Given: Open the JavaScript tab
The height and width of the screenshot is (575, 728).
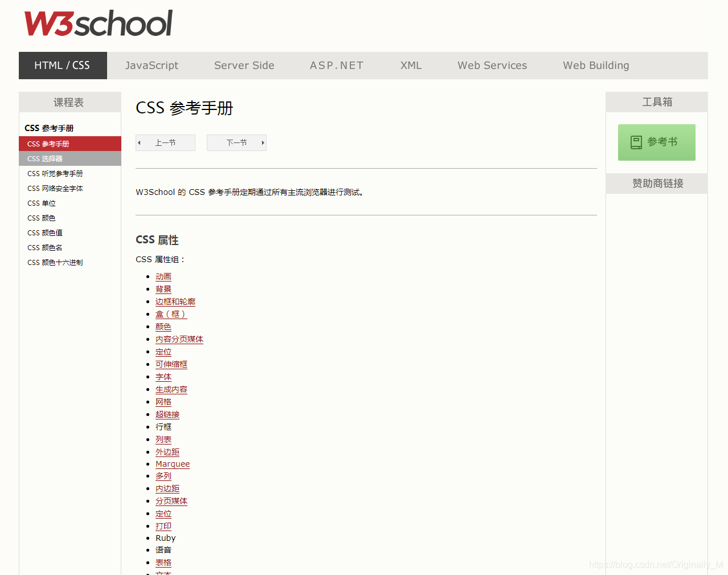Looking at the screenshot, I should (x=152, y=66).
